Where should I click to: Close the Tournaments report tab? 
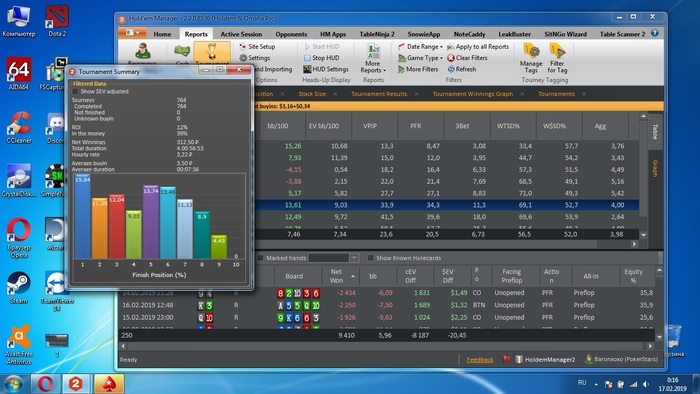click(584, 94)
